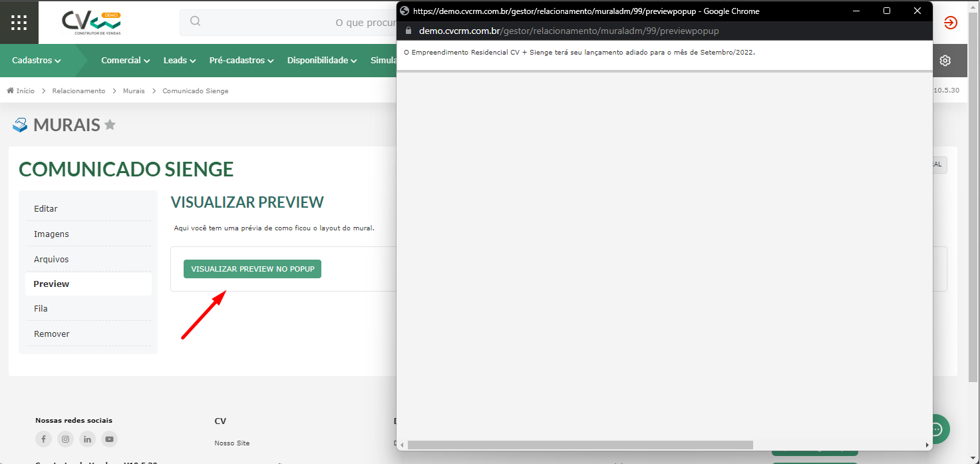980x464 pixels.
Task: Click the popup scrollbar left arrow
Action: coord(402,445)
